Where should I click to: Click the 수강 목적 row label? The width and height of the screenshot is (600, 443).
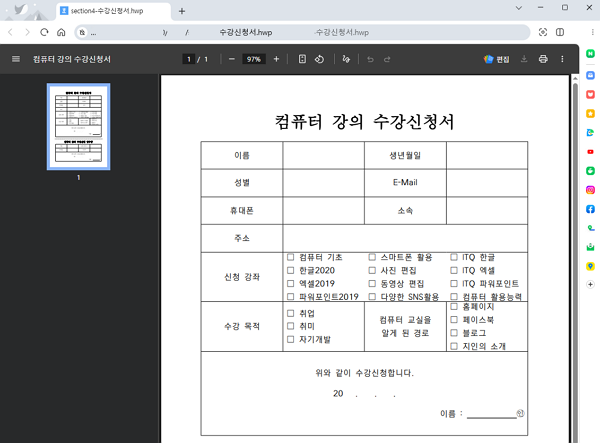coord(242,326)
